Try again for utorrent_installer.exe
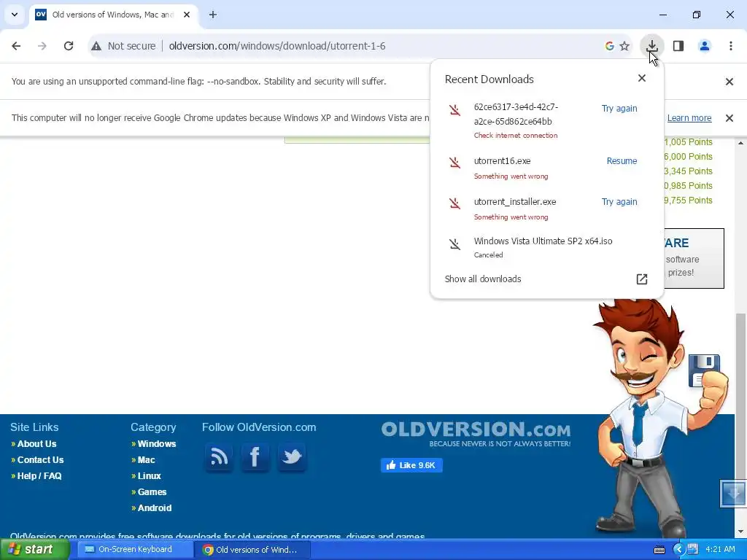The image size is (747, 560). 619,202
